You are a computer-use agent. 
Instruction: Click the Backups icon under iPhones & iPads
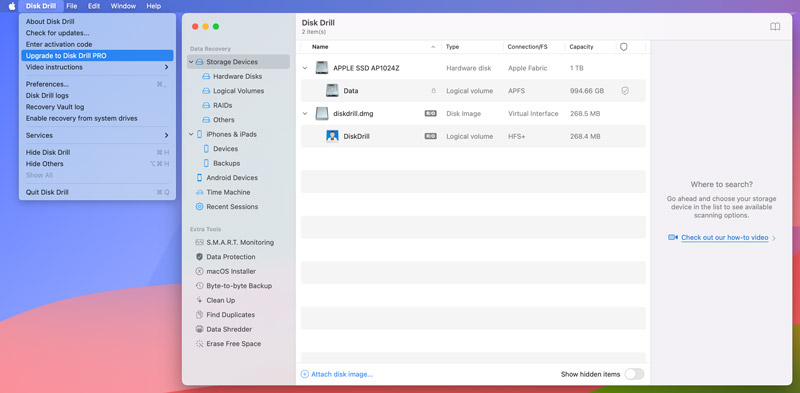tap(206, 163)
